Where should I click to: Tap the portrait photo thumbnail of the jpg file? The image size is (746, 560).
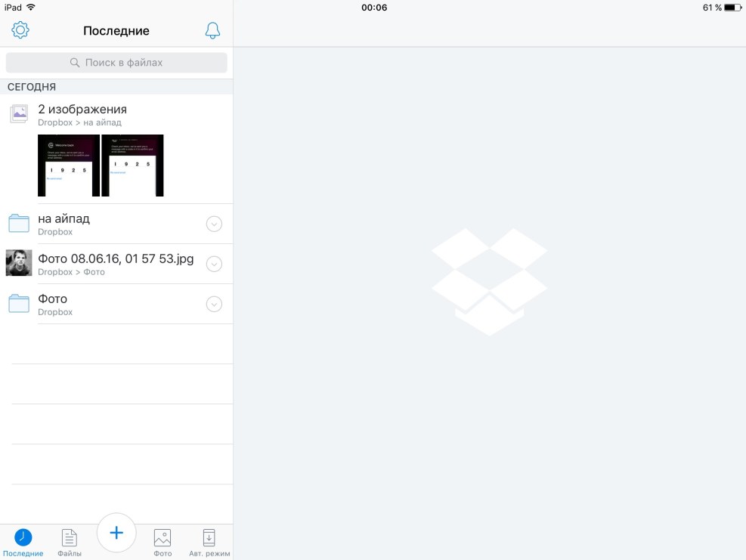pos(18,263)
